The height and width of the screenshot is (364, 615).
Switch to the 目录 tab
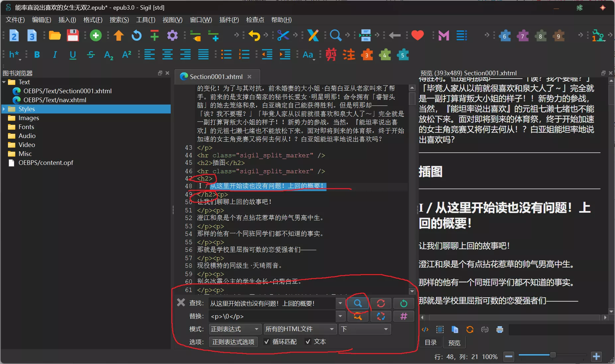[431, 342]
